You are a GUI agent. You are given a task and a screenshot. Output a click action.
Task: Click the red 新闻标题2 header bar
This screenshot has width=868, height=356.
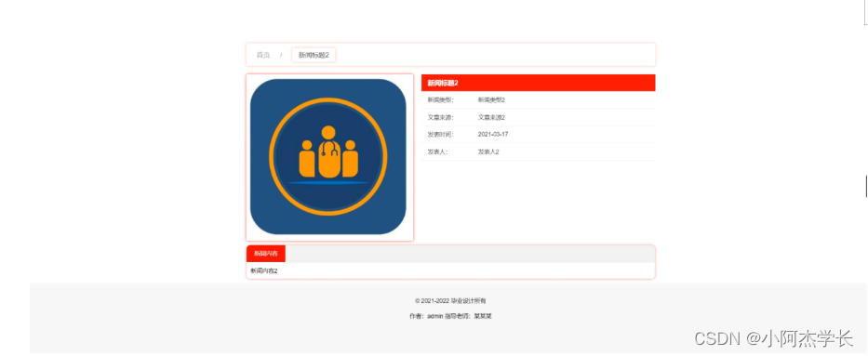click(x=538, y=83)
